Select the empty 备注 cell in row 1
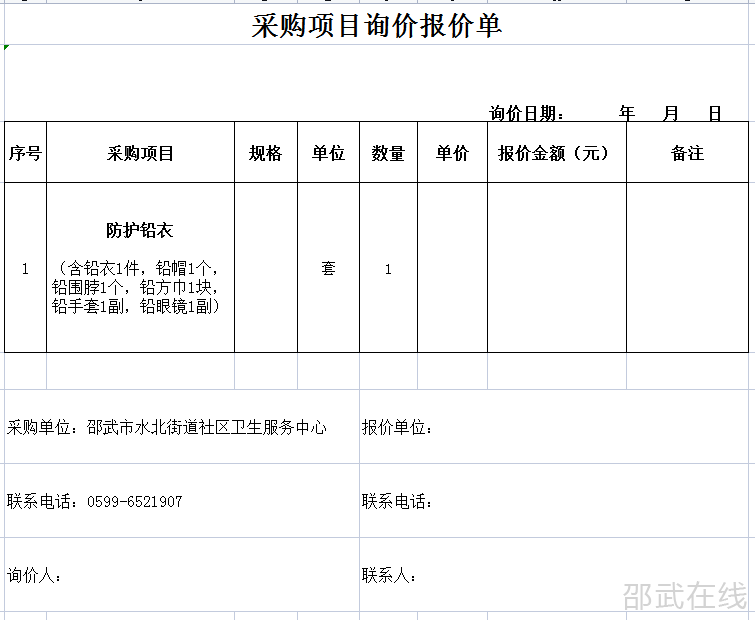This screenshot has height=620, width=755. point(687,268)
